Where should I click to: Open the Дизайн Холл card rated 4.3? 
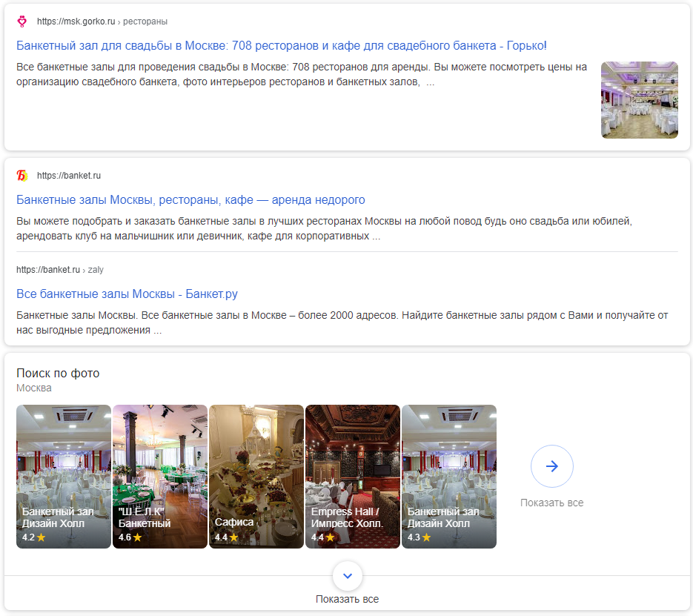[x=449, y=477]
